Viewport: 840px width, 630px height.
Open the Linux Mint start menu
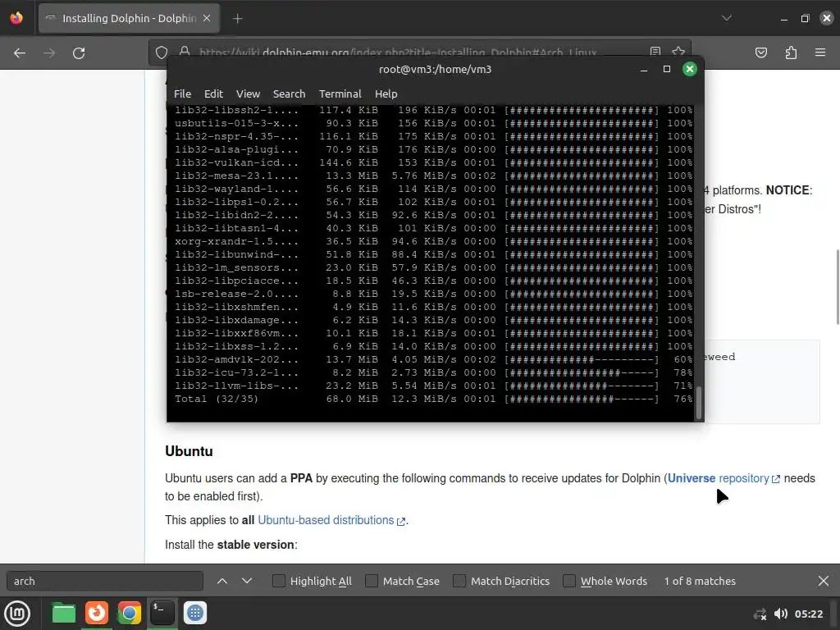[18, 614]
